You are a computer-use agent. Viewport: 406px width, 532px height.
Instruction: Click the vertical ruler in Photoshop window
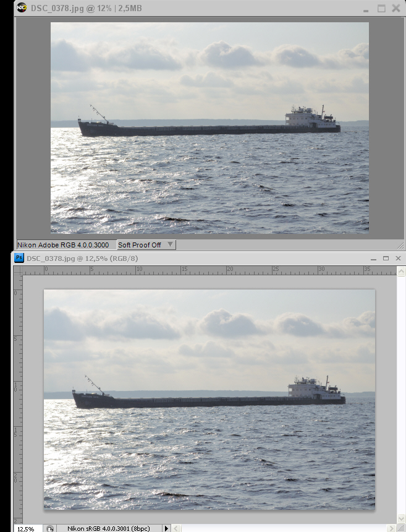[x=18, y=400]
